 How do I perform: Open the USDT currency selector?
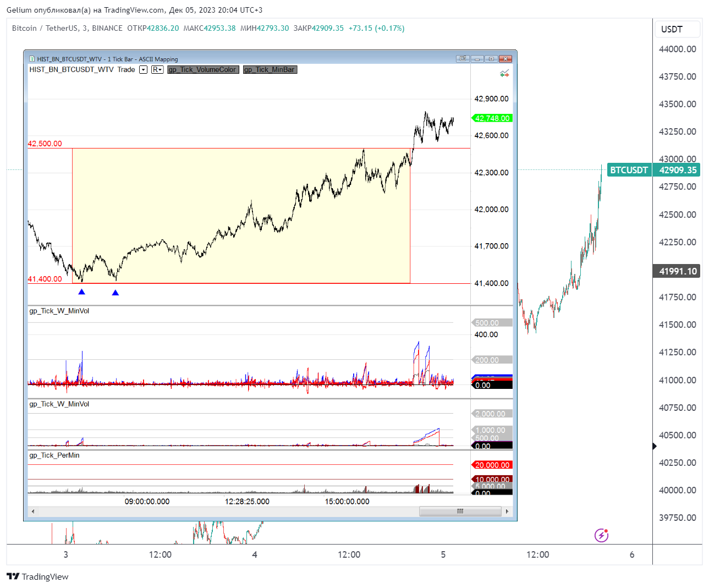(677, 29)
